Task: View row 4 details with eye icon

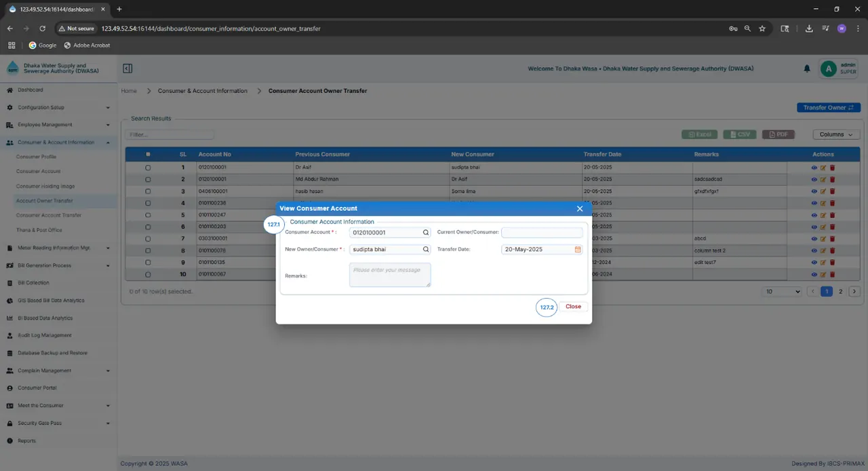Action: pos(814,203)
